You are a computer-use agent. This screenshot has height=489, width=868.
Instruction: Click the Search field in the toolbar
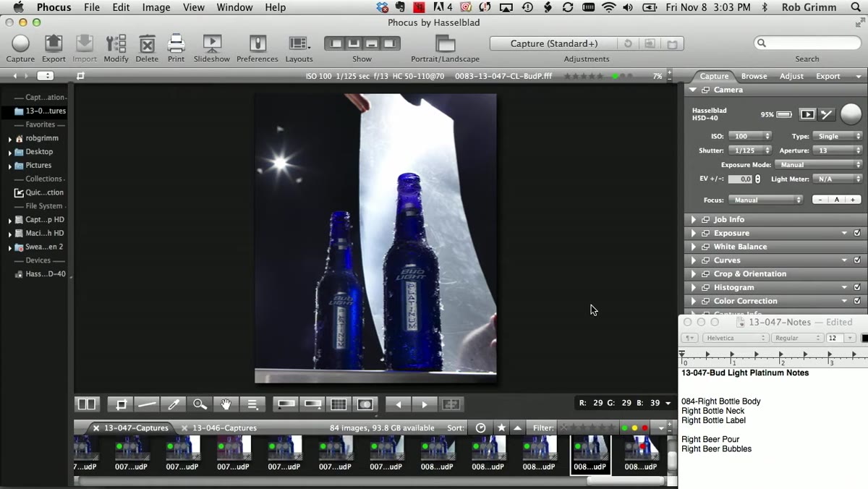click(807, 43)
